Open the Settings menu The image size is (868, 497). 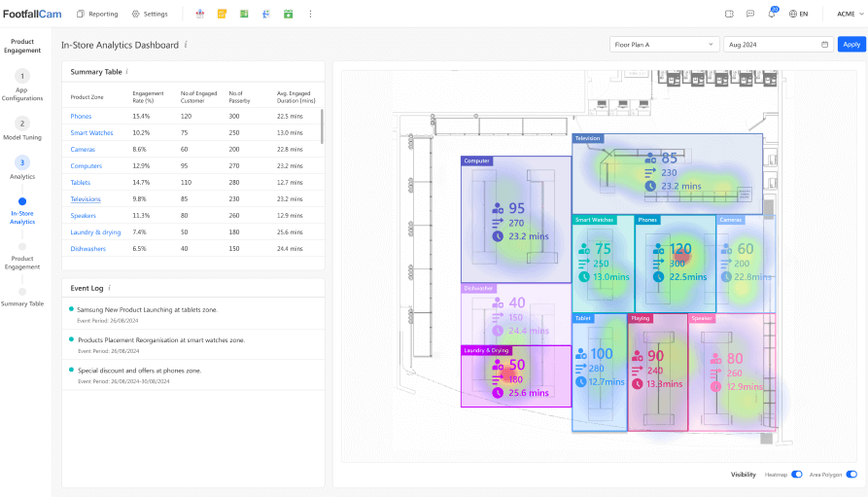coord(150,14)
